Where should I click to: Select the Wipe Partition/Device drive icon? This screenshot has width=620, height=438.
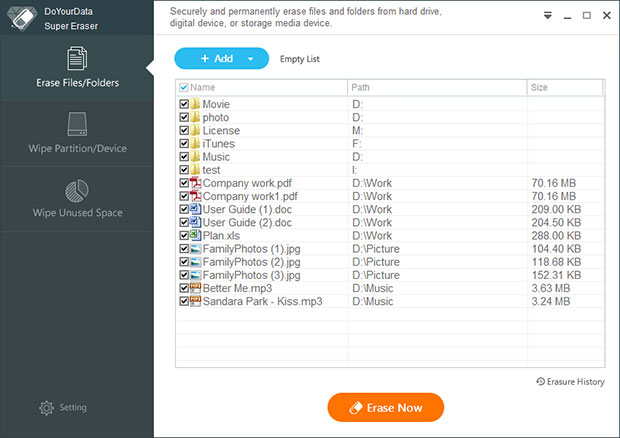77,124
